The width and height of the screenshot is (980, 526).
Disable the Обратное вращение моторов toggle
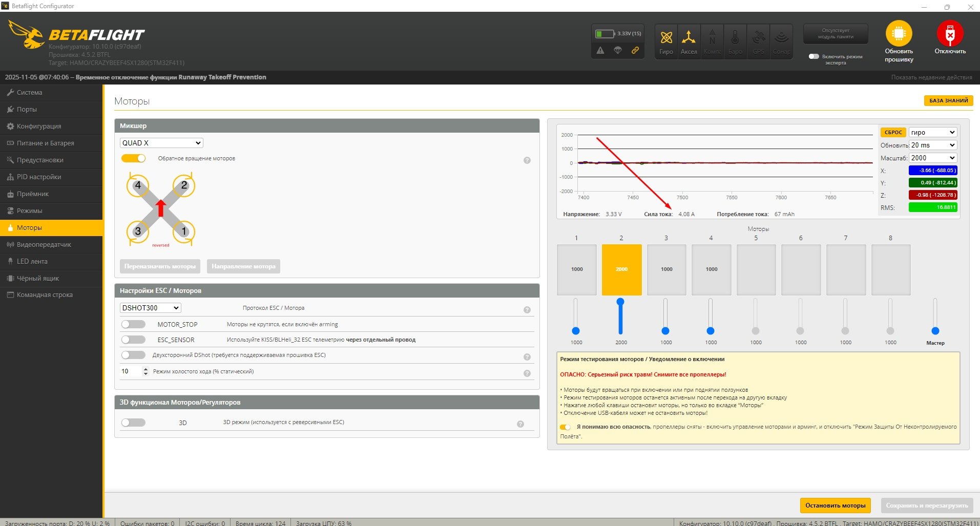click(x=134, y=158)
